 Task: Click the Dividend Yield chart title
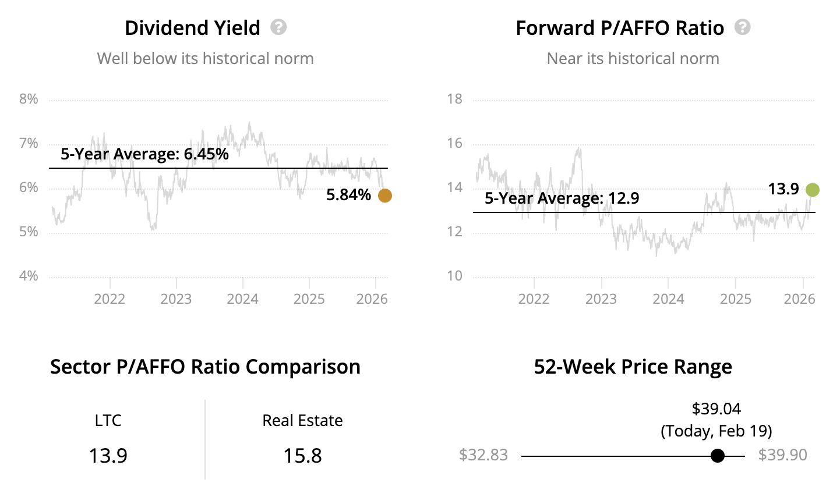[x=192, y=28]
